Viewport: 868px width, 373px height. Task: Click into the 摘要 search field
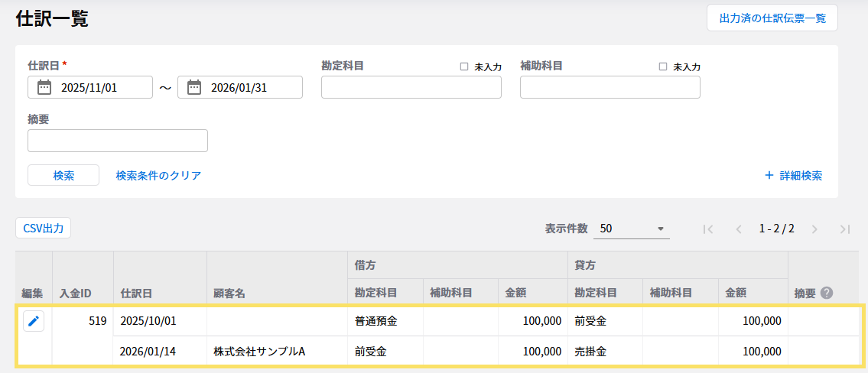(118, 141)
